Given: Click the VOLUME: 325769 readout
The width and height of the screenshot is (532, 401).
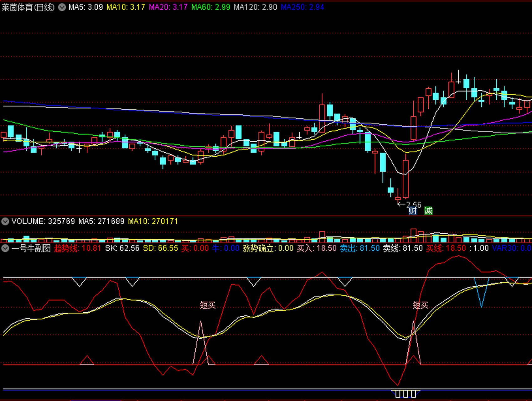Looking at the screenshot, I should pos(43,221).
